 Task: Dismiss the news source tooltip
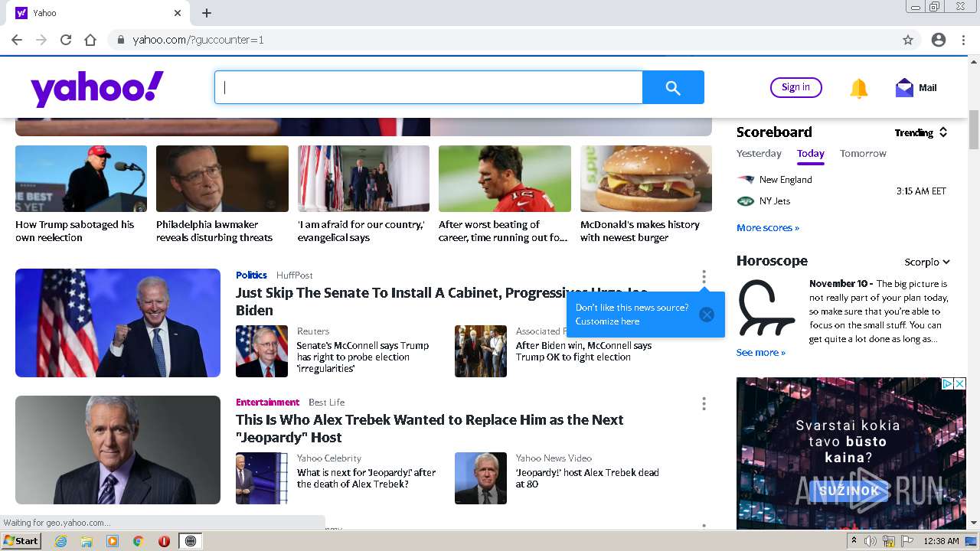point(707,315)
